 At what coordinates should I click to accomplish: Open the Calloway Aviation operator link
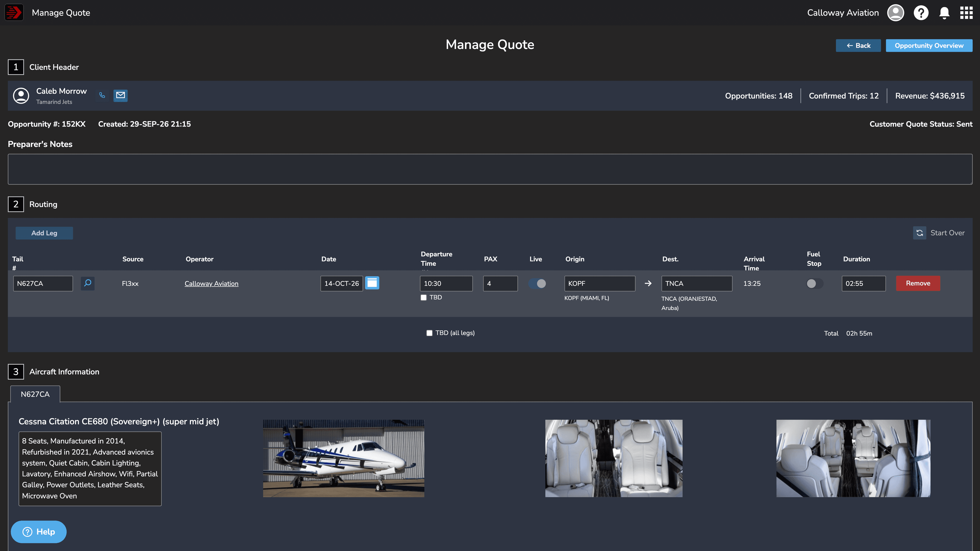pos(212,283)
